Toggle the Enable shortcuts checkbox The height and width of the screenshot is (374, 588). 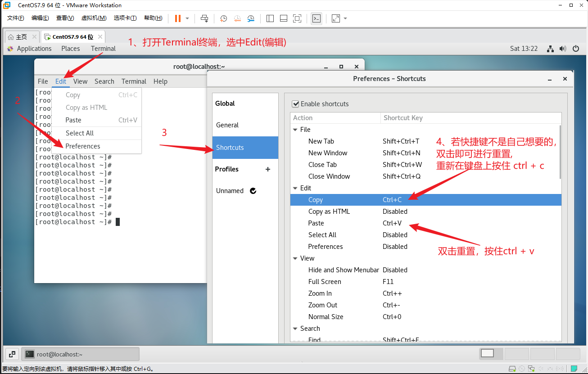click(296, 104)
